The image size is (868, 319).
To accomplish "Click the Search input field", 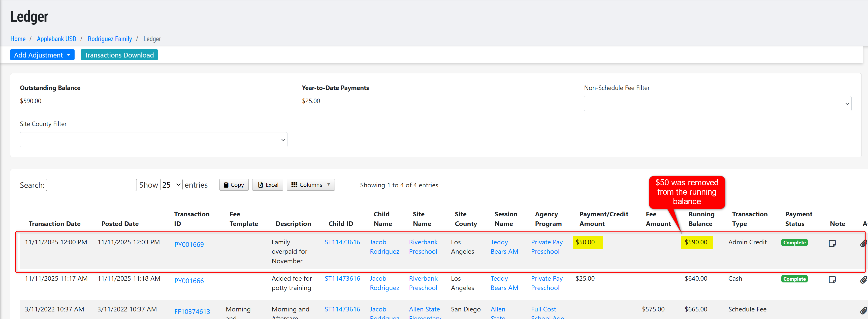I will tap(91, 185).
